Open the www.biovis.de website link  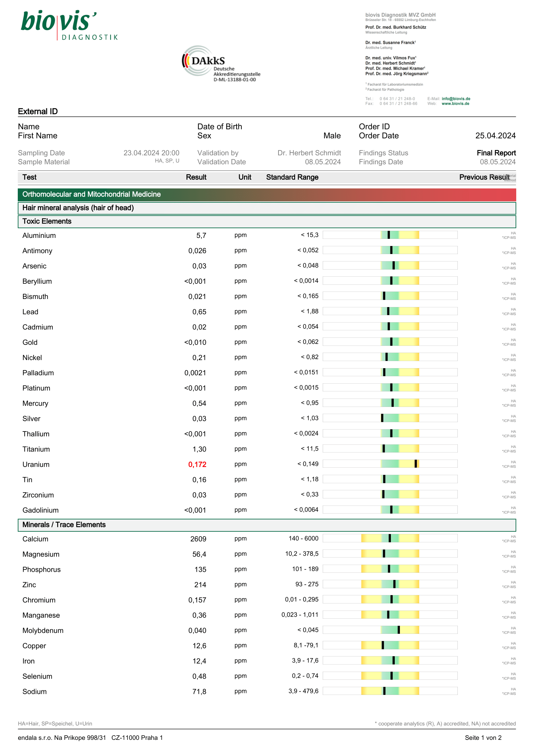pyautogui.click(x=455, y=104)
